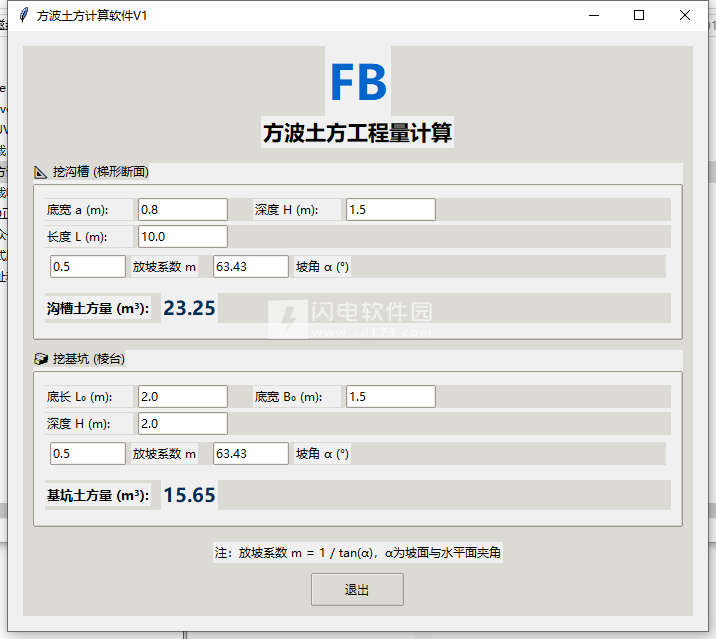The width and height of the screenshot is (716, 639).
Task: Click pit 深度 H input showing 2.0
Action: 182,424
